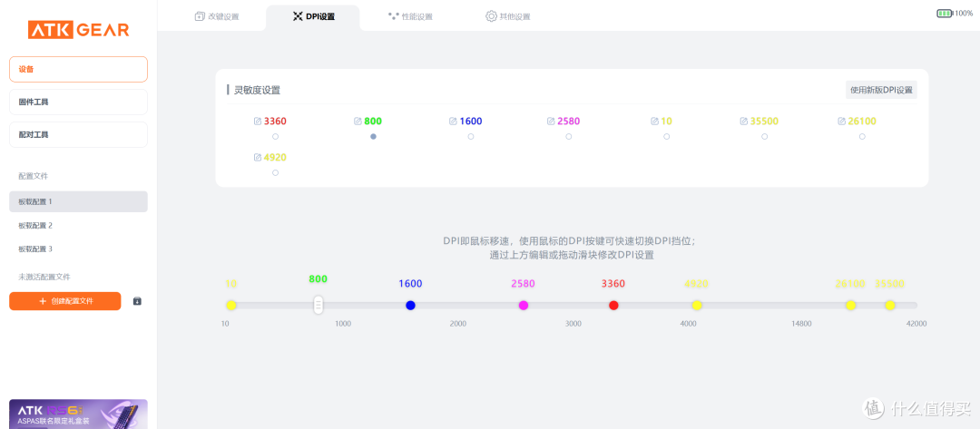Select profile 板载配置 1
Image resolution: width=980 pixels, height=429 pixels.
point(78,201)
